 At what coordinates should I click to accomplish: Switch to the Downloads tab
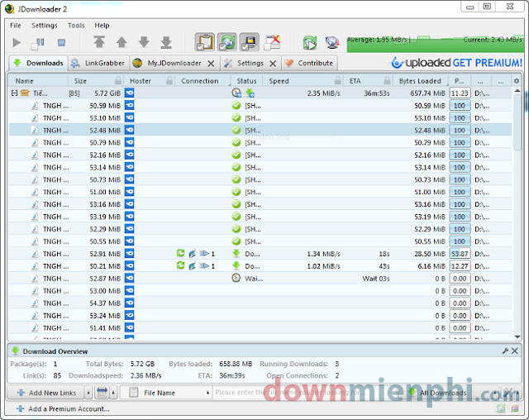[39, 63]
